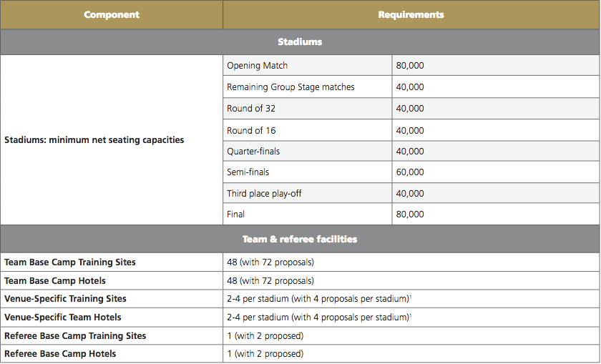Screen dimensions: 601x364
Task: Click the Venue-Specific Team Hotels requirement text
Action: tap(319, 318)
